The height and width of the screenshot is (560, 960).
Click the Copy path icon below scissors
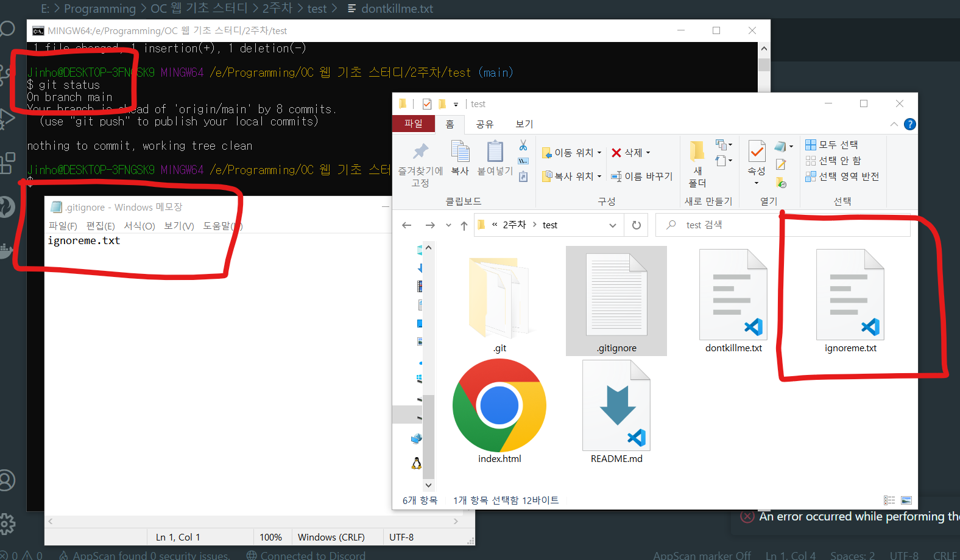[523, 161]
